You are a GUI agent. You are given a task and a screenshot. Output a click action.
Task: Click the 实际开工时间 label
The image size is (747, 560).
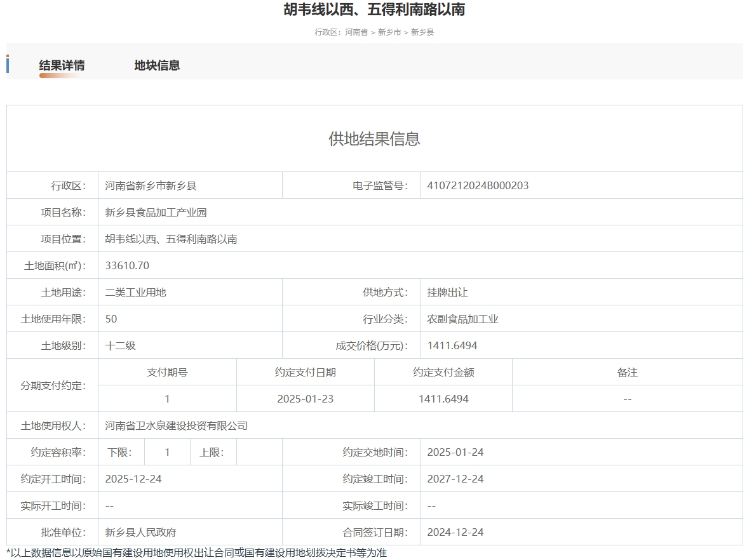click(x=53, y=505)
